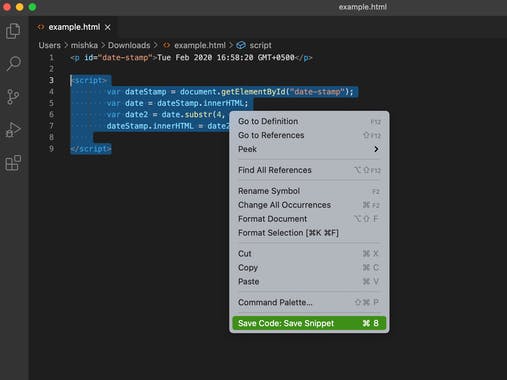The image size is (507, 380).
Task: Choose Format Document menu entry
Action: click(309, 219)
